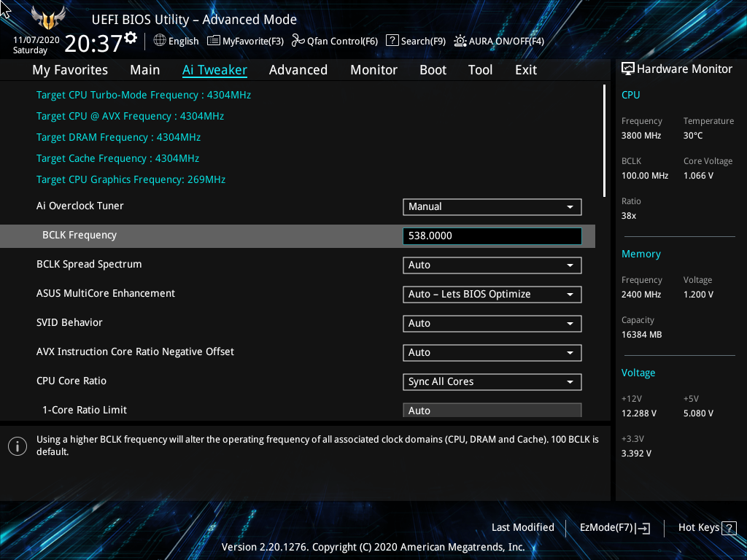Expand the SVID Behavior dropdown
The width and height of the screenshot is (747, 560).
click(492, 323)
